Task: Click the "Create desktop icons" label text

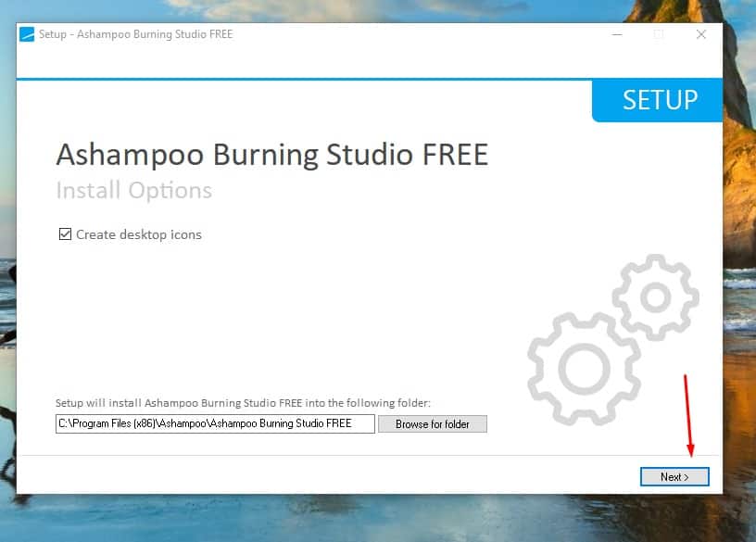Action: [x=138, y=234]
